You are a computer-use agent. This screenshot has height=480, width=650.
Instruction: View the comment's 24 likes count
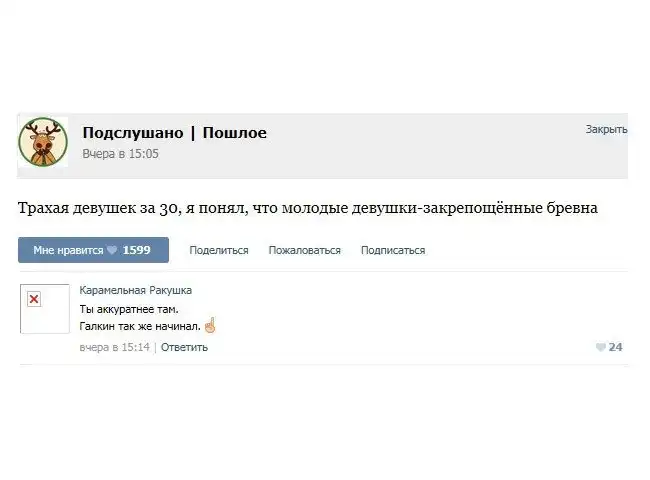point(616,347)
